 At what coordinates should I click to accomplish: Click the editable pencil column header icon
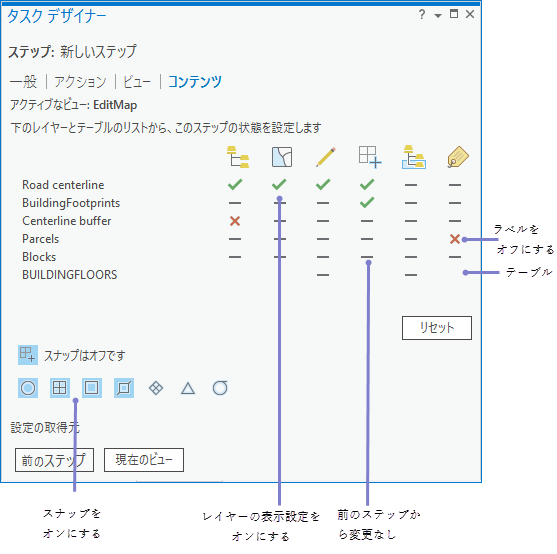click(x=326, y=157)
